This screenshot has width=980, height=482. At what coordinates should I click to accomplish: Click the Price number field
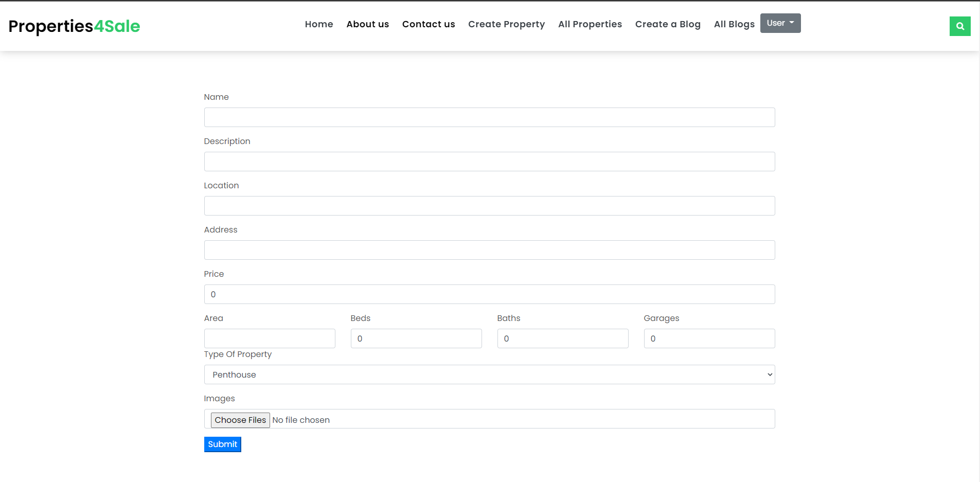click(489, 294)
